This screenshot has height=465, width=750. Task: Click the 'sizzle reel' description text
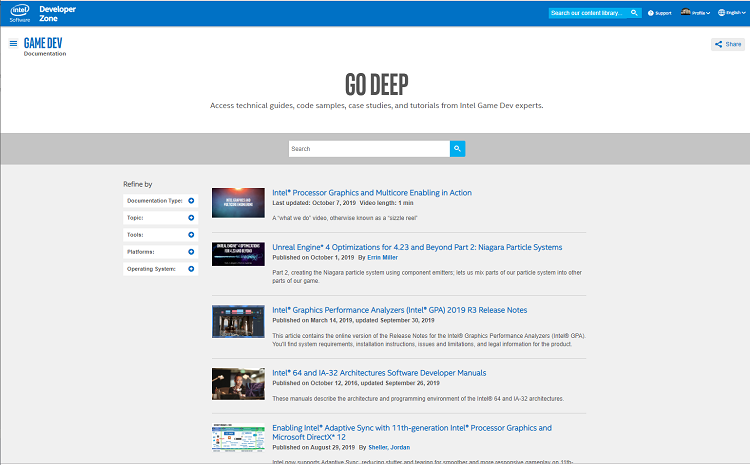[345, 218]
